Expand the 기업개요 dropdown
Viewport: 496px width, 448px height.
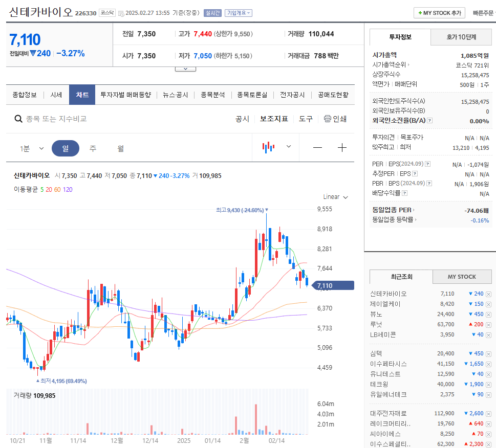(x=238, y=13)
